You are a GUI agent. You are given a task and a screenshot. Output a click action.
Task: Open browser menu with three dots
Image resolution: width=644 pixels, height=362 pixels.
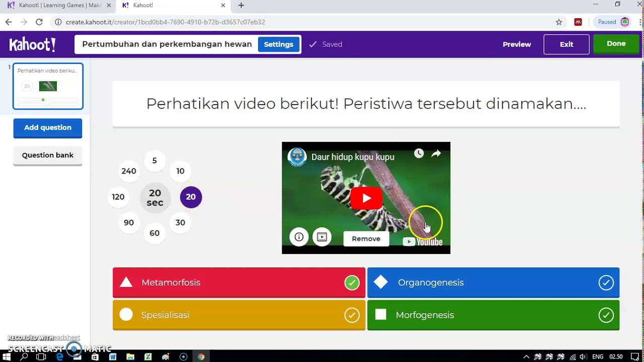[x=639, y=22]
